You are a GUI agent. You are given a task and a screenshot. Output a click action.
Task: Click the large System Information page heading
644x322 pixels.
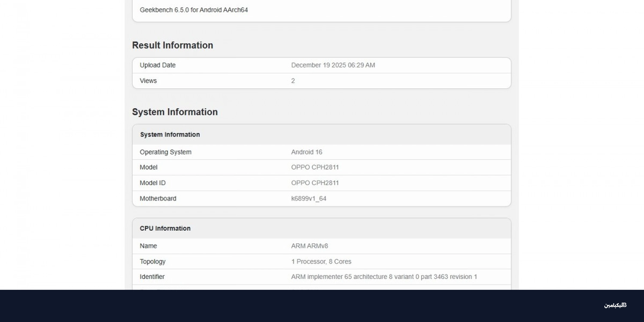point(175,112)
